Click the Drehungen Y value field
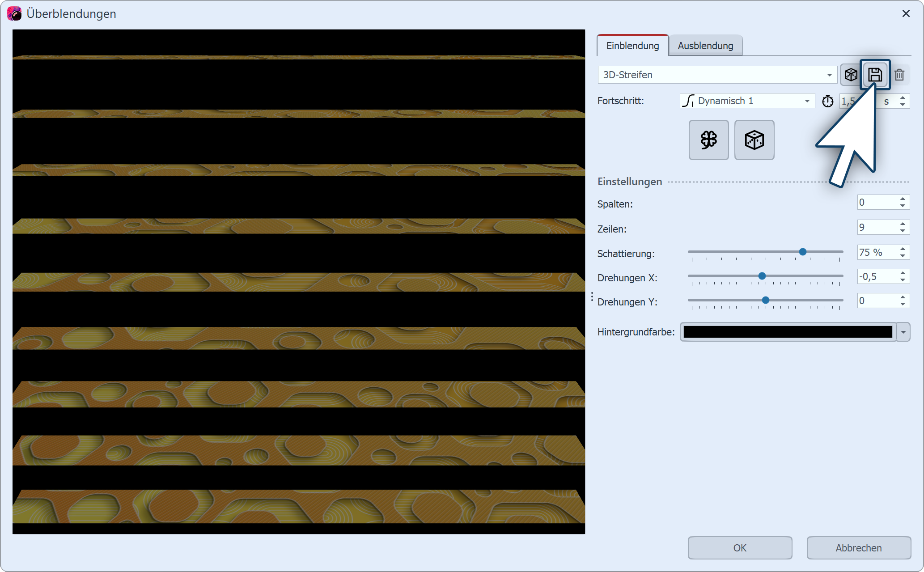The height and width of the screenshot is (572, 924). [876, 301]
